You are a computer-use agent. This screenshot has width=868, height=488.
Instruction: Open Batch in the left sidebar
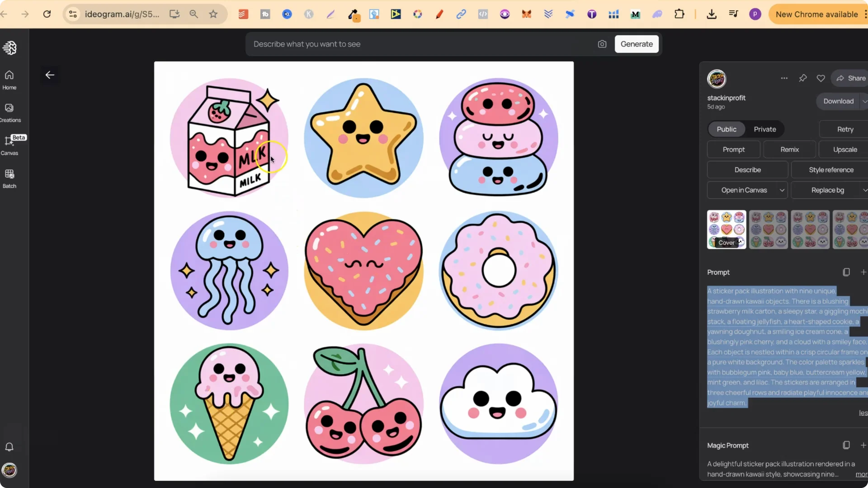(9, 178)
